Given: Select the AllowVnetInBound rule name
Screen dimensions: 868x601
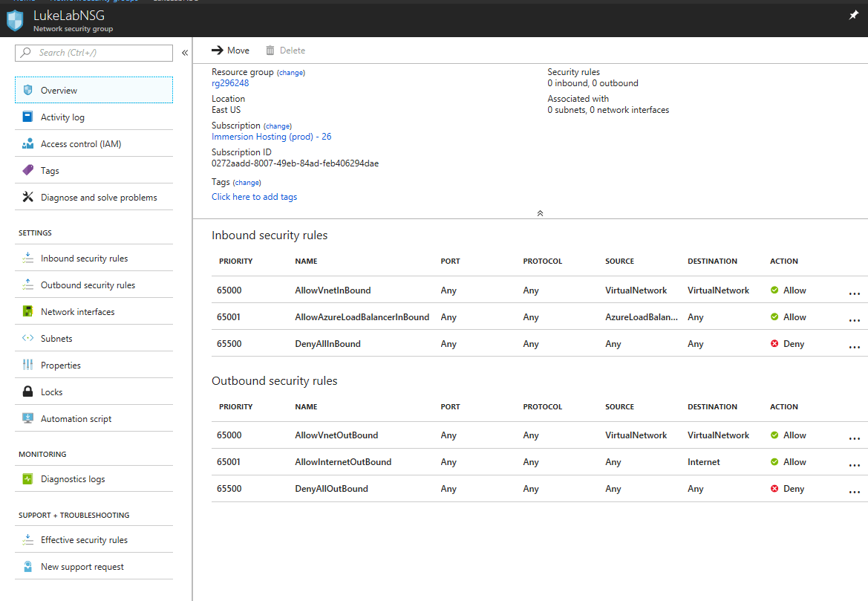Looking at the screenshot, I should [333, 290].
